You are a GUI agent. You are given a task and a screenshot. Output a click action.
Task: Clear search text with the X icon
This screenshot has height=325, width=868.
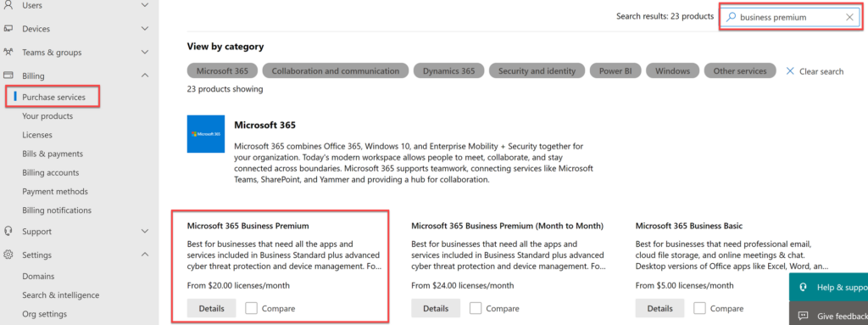849,17
